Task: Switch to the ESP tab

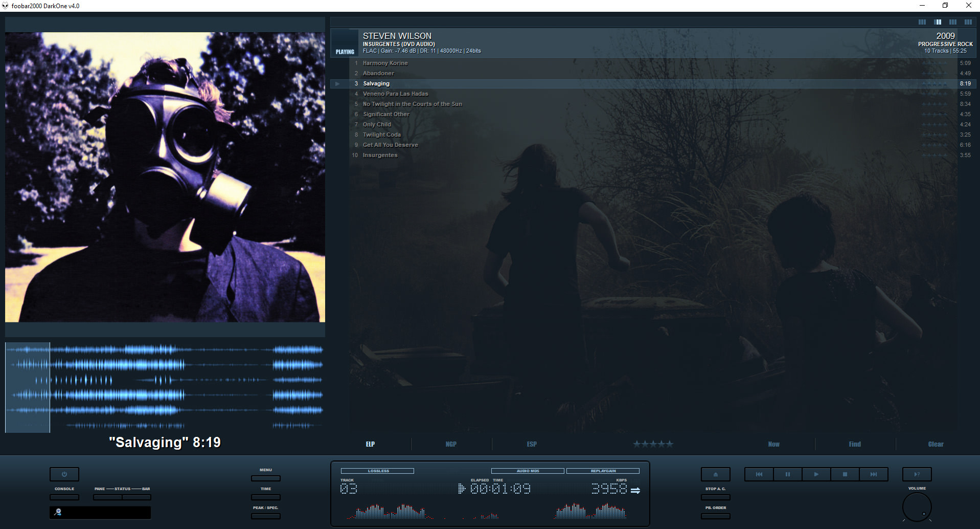Action: [x=532, y=444]
